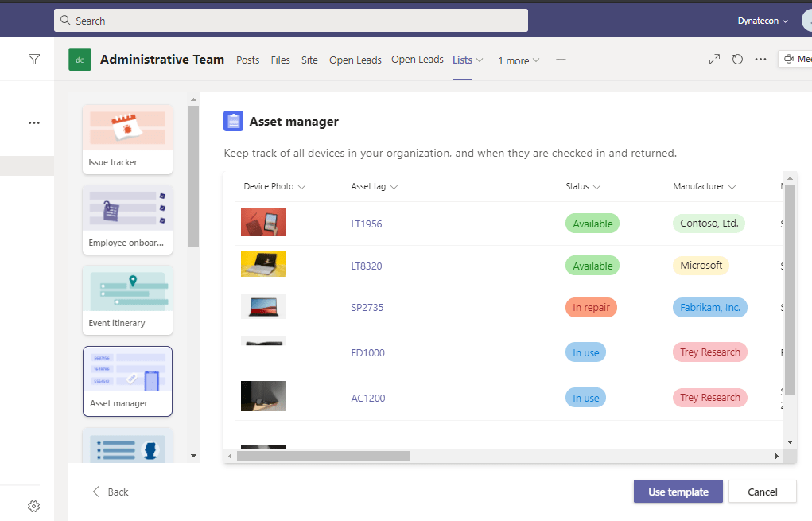Open the '1 more' tabs dropdown
Viewport: 812px width, 521px height.
coord(519,60)
